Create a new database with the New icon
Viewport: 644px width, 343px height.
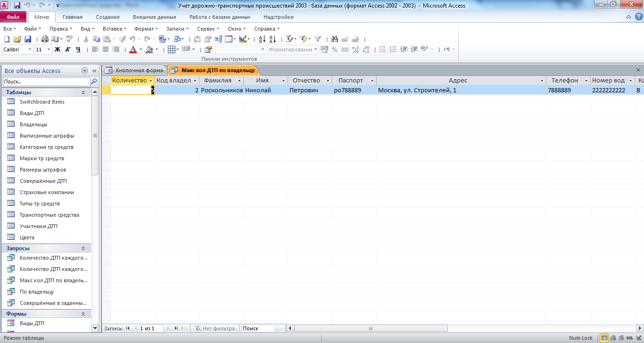pyautogui.click(x=7, y=39)
